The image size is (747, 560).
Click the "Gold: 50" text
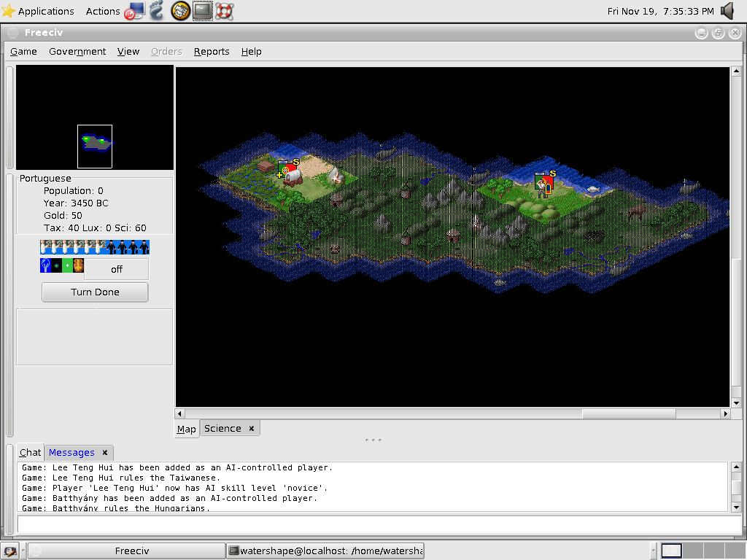click(63, 216)
